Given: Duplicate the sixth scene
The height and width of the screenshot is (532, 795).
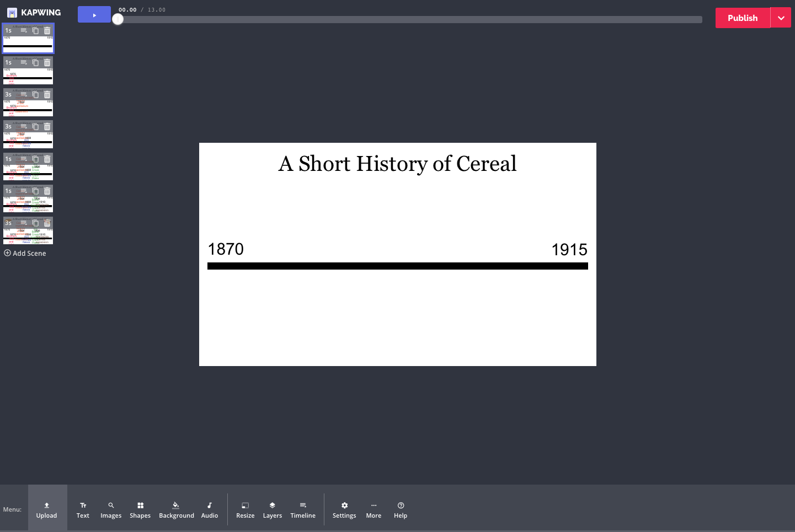Looking at the screenshot, I should tap(35, 191).
